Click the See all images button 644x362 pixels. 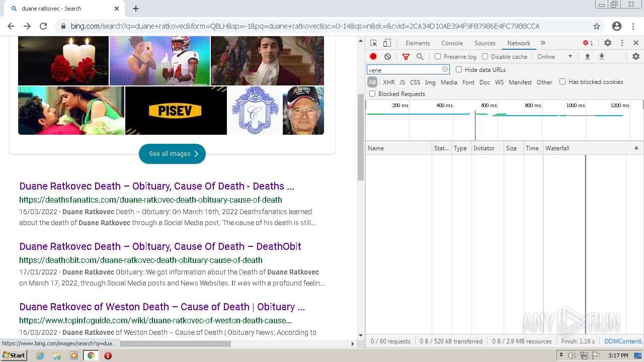click(172, 154)
